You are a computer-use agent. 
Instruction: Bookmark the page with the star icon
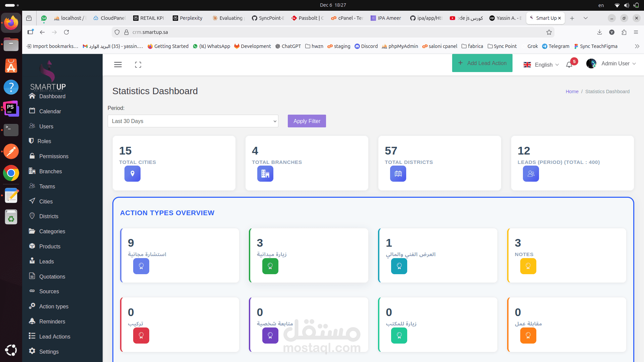click(549, 32)
